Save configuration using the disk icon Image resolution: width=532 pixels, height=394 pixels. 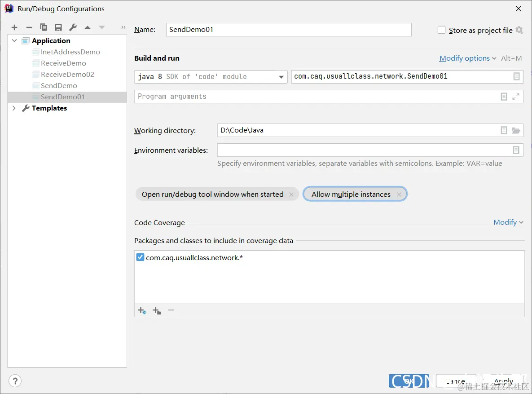58,27
